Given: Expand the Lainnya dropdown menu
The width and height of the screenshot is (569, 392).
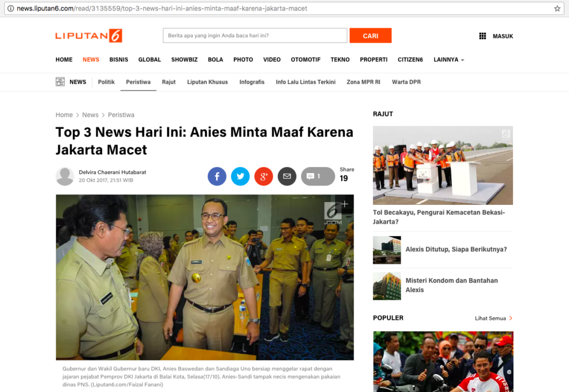Looking at the screenshot, I should pos(449,59).
